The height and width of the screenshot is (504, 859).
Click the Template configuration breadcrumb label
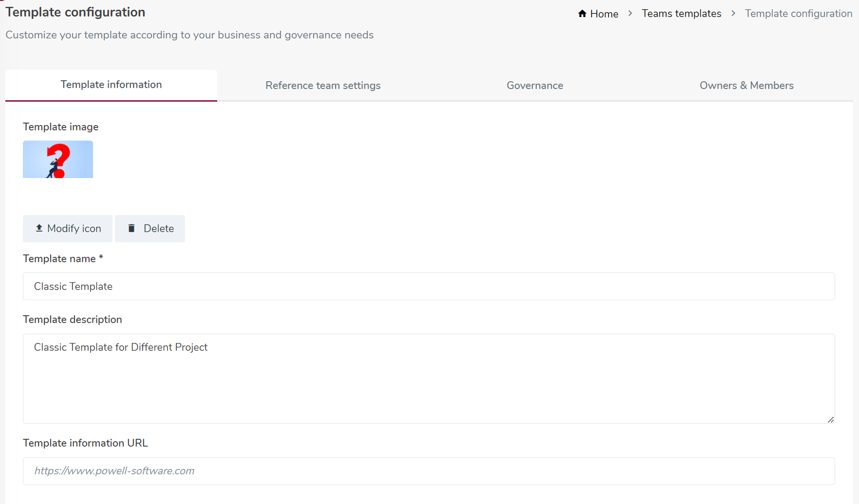pos(798,14)
